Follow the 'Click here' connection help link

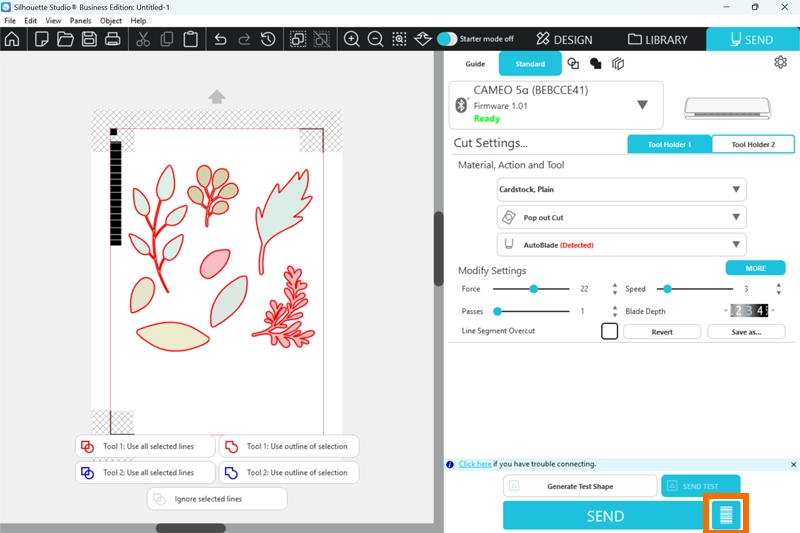point(475,464)
